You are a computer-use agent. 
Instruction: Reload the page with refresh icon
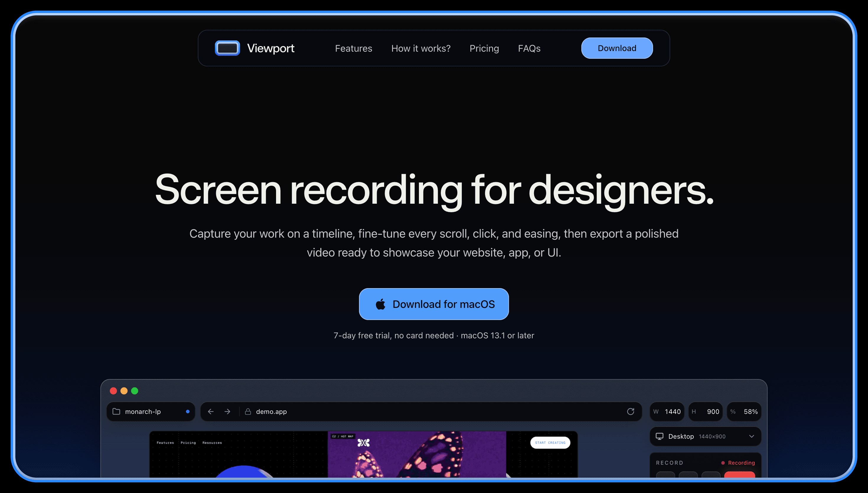point(630,412)
